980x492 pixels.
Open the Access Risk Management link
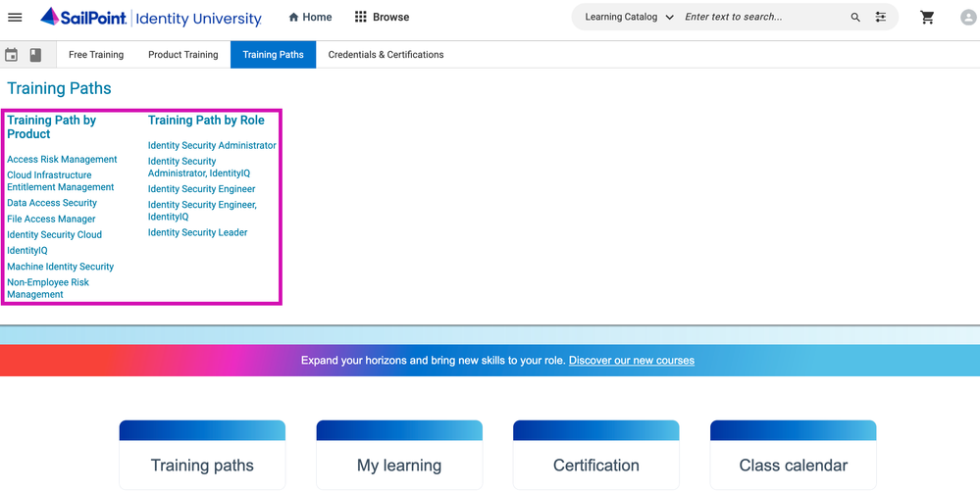pos(62,160)
